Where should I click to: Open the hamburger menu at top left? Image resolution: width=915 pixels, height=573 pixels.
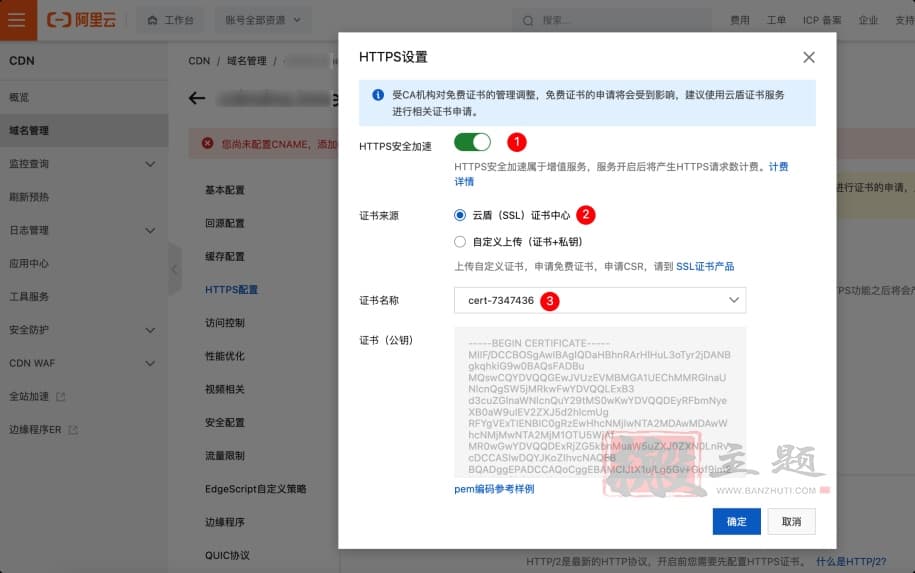point(17,20)
